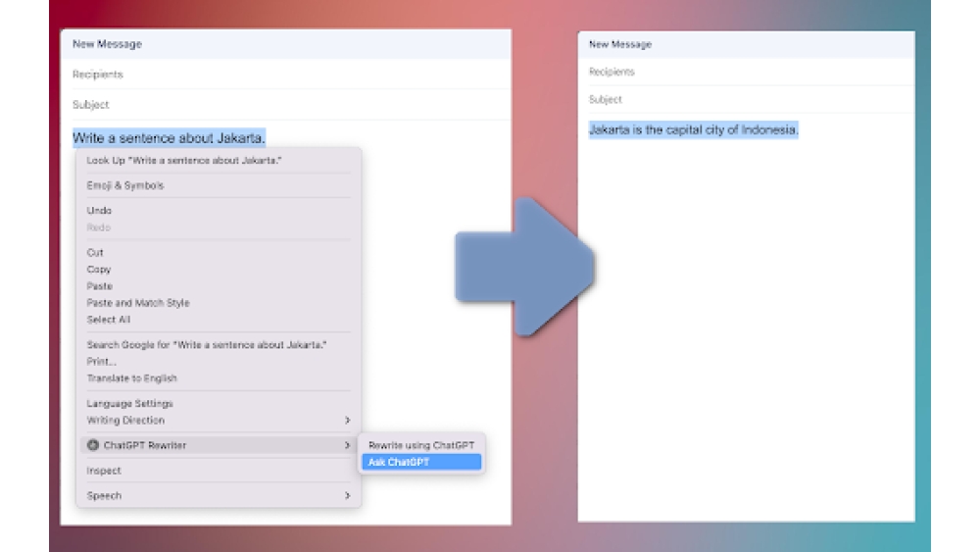Image resolution: width=980 pixels, height=552 pixels.
Task: Open the Speech menu item
Action: [x=219, y=496]
